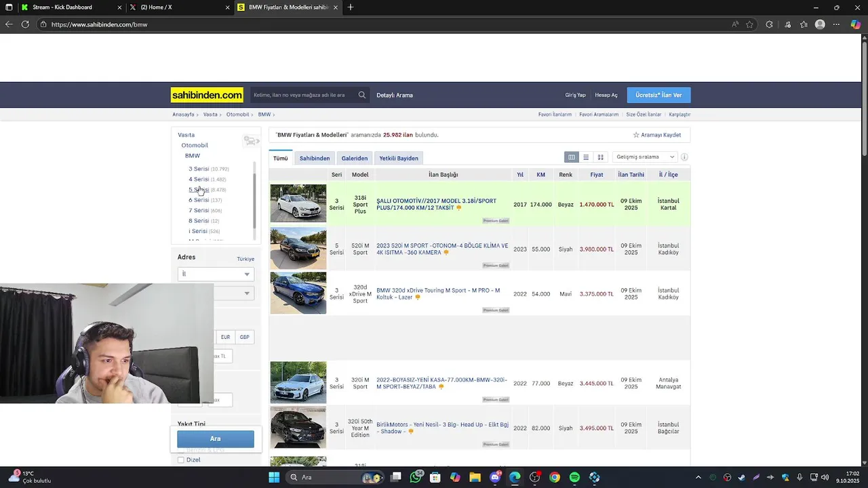Sort by the Fiyat column header
The image size is (868, 488).
[597, 174]
